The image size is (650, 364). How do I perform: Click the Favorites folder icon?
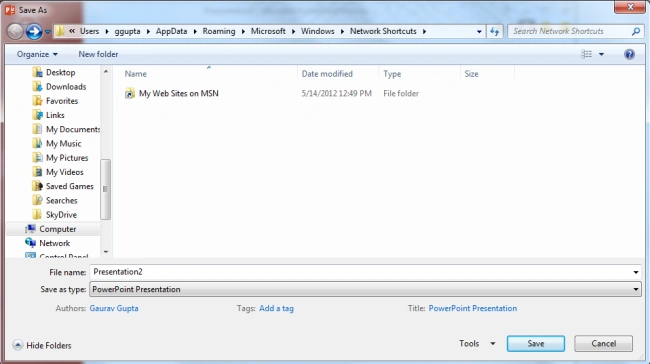[37, 101]
